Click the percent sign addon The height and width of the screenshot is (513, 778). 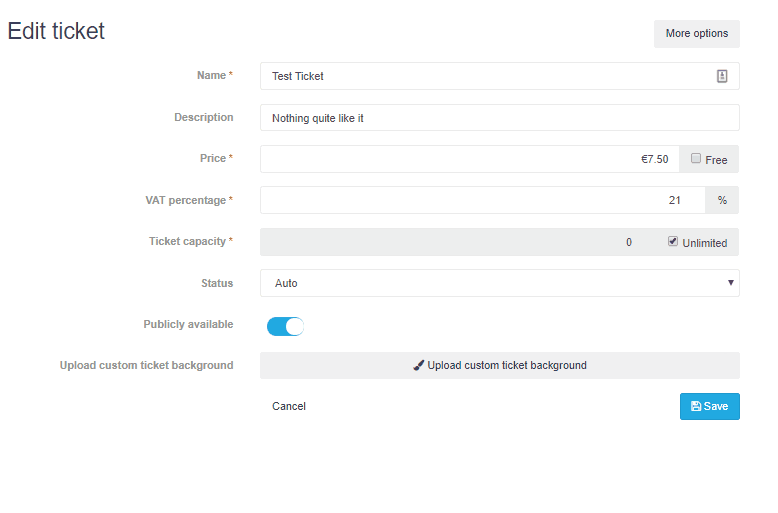pyautogui.click(x=722, y=200)
